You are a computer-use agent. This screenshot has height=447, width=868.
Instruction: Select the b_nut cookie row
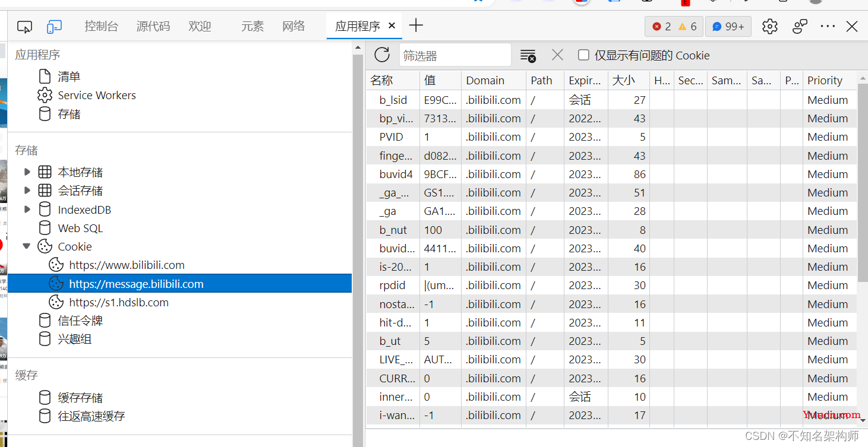[611, 230]
